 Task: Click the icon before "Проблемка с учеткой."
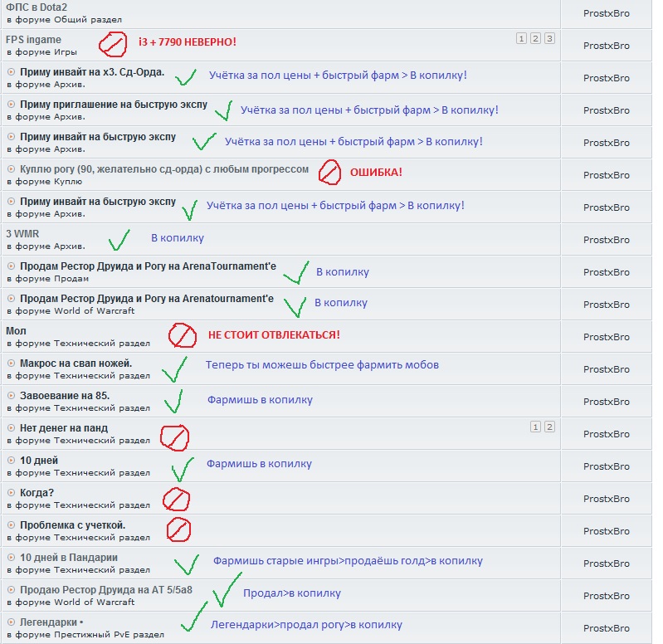tap(11, 525)
